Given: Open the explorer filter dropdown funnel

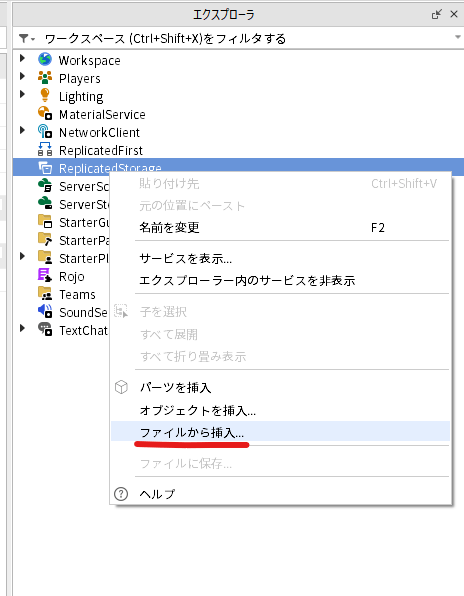Looking at the screenshot, I should 26,38.
